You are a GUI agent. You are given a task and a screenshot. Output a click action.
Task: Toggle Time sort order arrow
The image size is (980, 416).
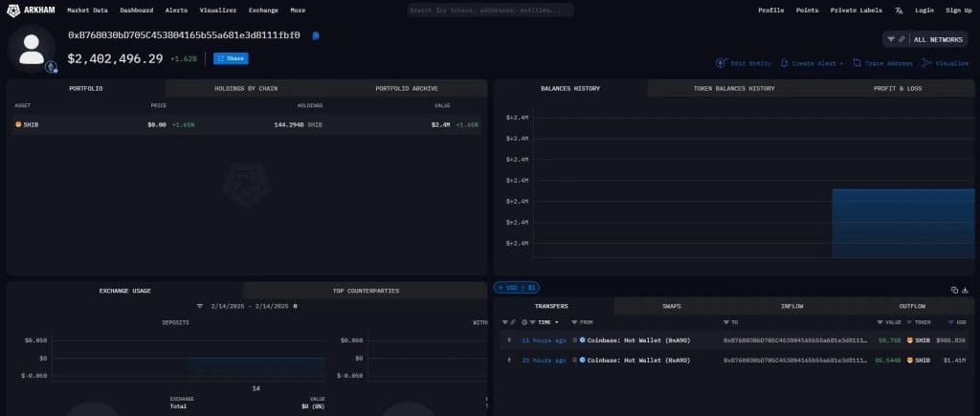click(556, 322)
